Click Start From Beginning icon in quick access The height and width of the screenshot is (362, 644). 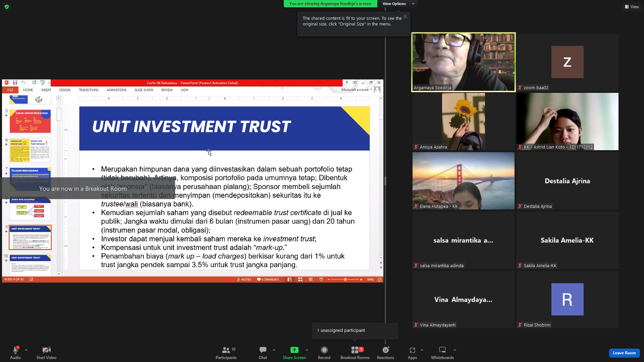coord(43,82)
